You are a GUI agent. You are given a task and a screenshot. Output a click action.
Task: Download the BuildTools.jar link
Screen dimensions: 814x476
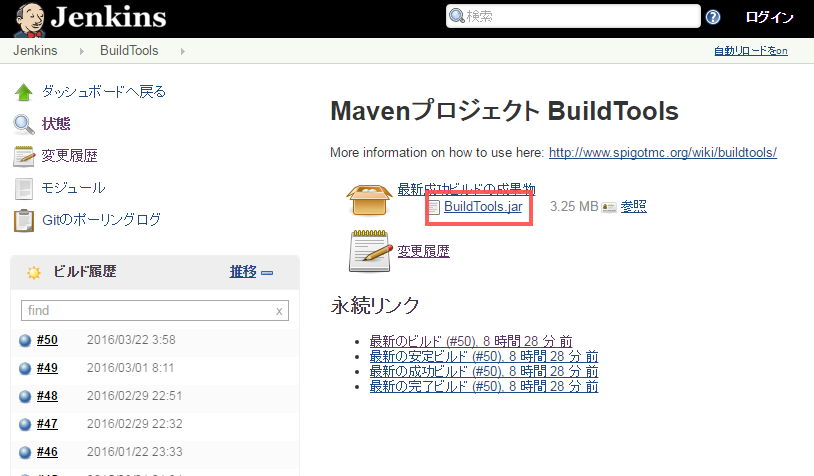point(483,207)
